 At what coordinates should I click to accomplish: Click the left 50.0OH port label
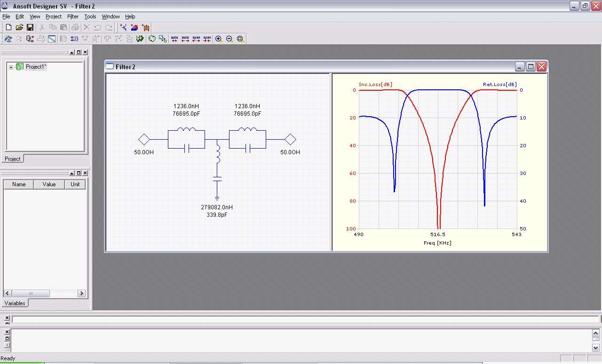click(x=144, y=152)
